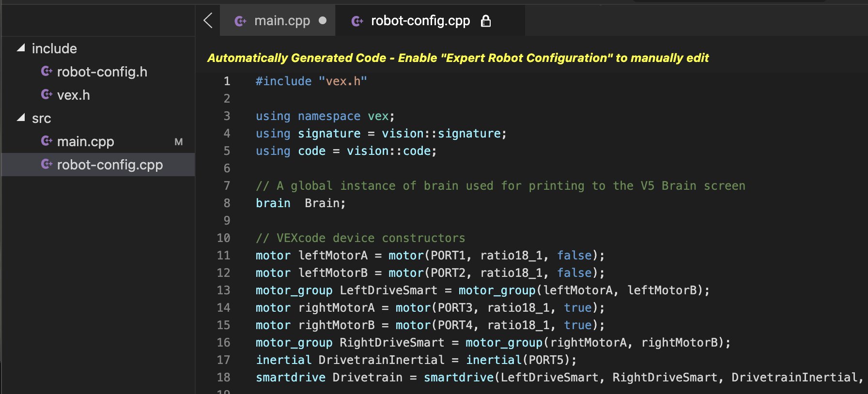Screen dimensions: 868x394
Task: Click the rightMotorA declaration line
Action: [430, 308]
